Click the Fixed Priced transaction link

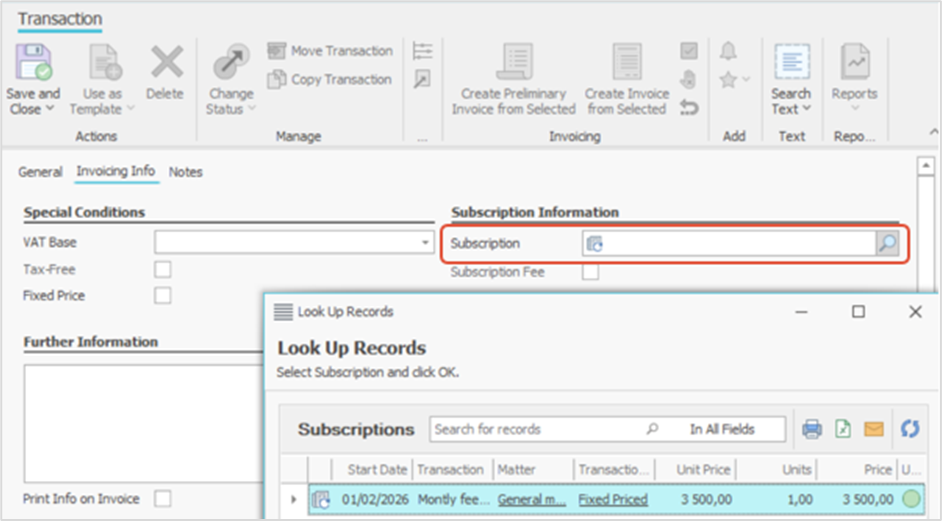tap(612, 499)
